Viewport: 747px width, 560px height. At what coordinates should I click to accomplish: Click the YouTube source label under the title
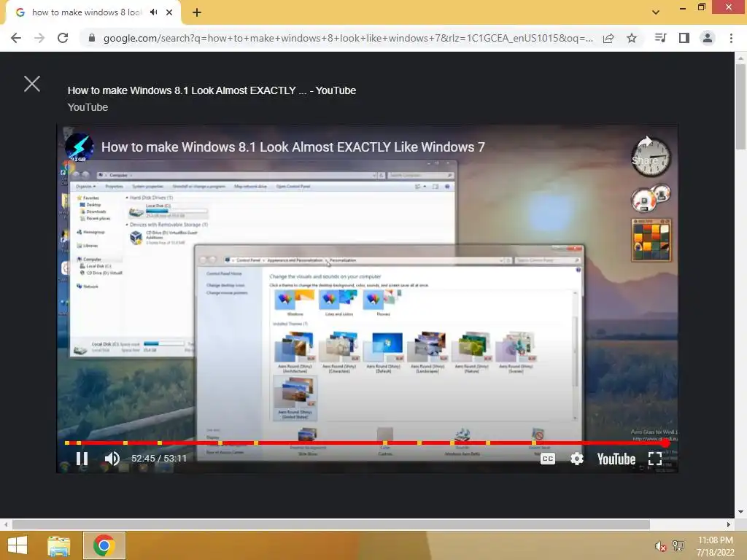pyautogui.click(x=88, y=107)
